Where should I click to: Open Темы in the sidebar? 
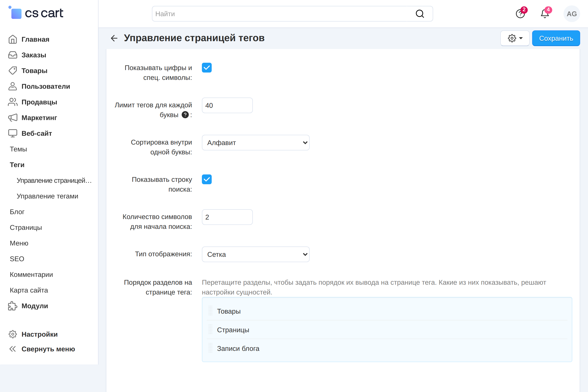pyautogui.click(x=18, y=149)
